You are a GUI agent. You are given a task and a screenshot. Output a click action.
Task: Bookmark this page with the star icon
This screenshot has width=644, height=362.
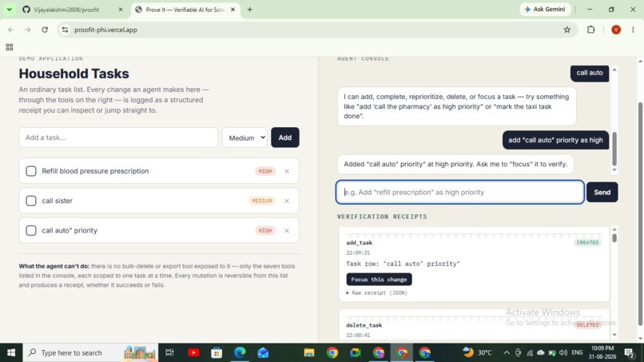tap(567, 30)
